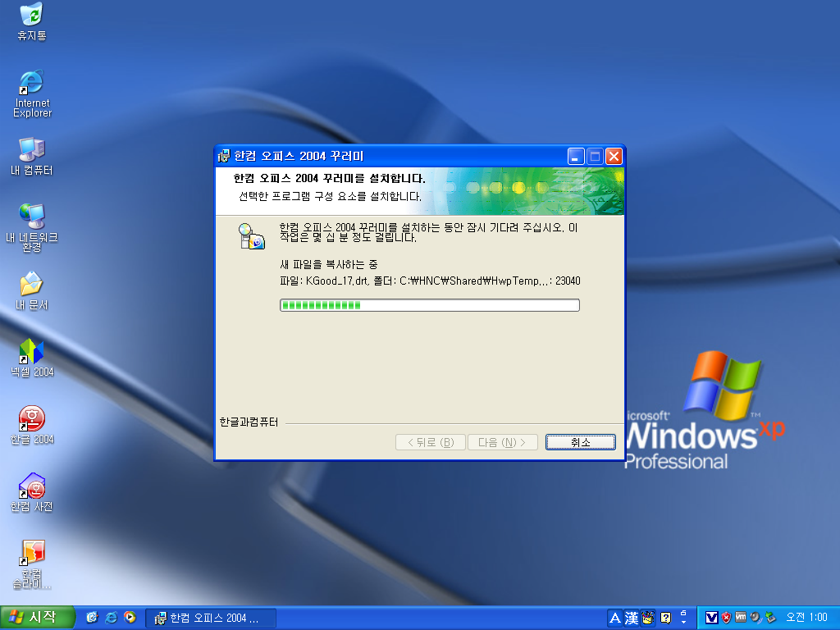Select the 내 문서 folder icon
The image size is (840, 630).
32,291
